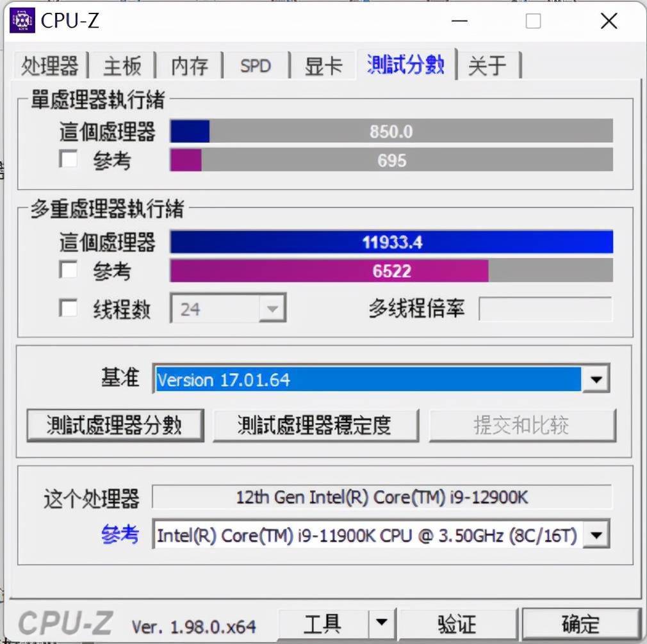The image size is (647, 644).
Task: Open the 工具 dropdown arrow
Action: point(382,623)
